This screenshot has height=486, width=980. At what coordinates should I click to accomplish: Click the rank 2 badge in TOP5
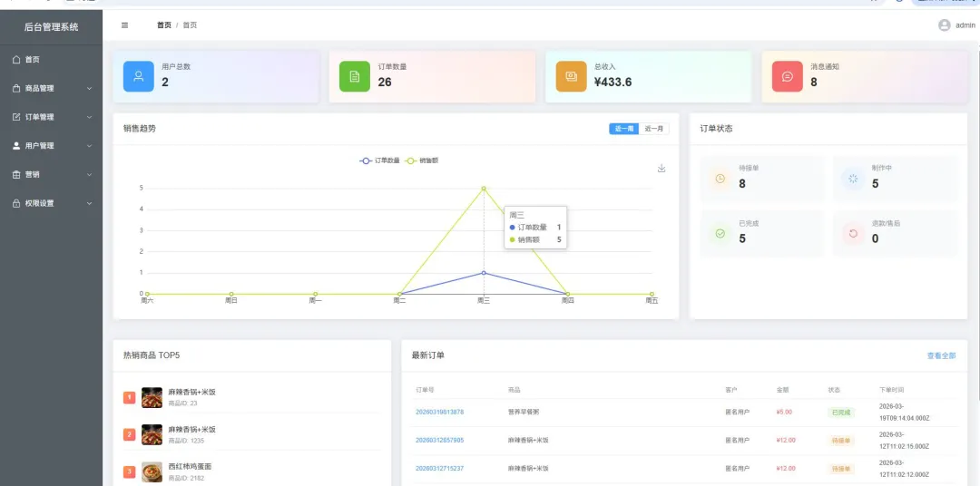pyautogui.click(x=130, y=435)
